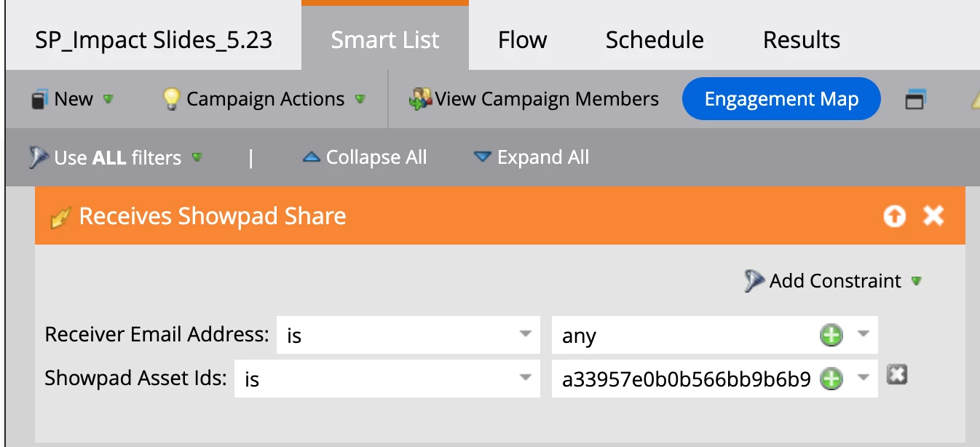Image resolution: width=980 pixels, height=447 pixels.
Task: Expand All smart list filters
Action: click(x=532, y=157)
